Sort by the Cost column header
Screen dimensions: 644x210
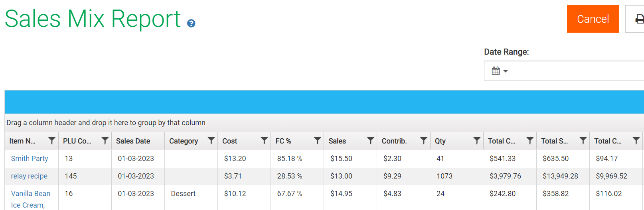click(230, 141)
